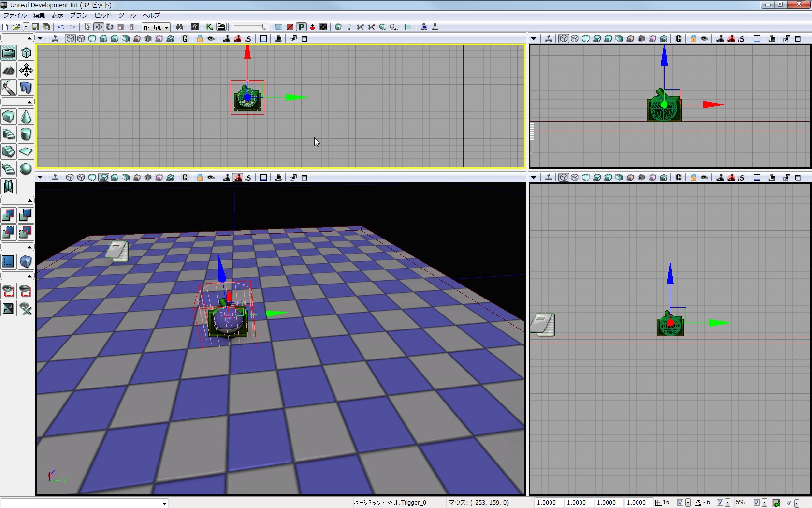Viewport: 812px width, 508px height.
Task: Create a Sphere builder brush
Action: tap(26, 169)
